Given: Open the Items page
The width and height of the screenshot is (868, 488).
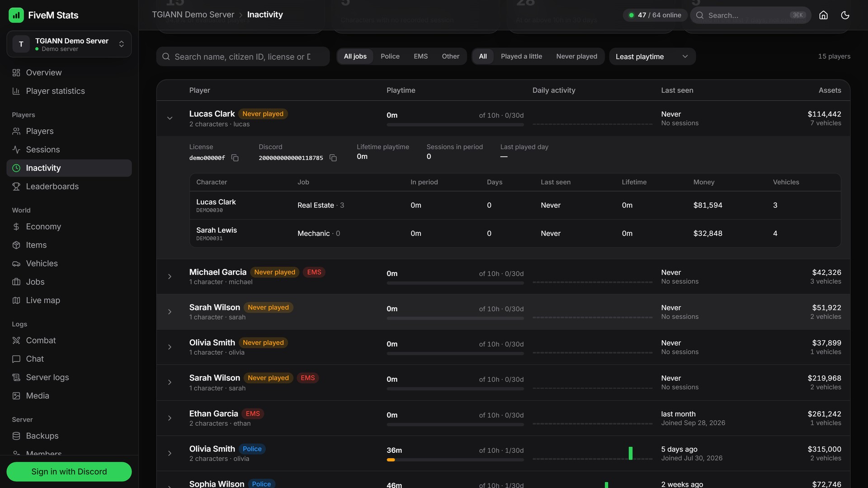Looking at the screenshot, I should 69,245.
